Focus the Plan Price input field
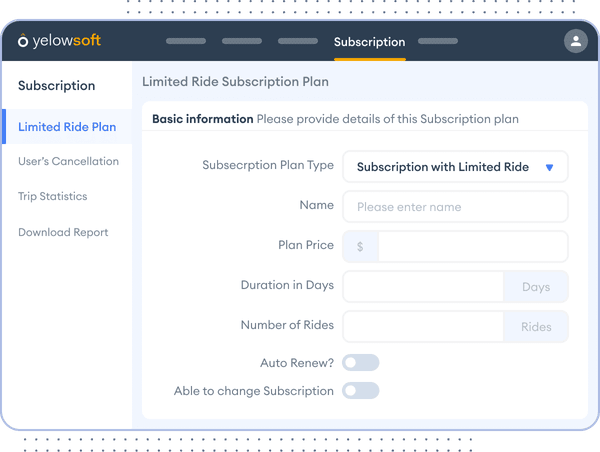The height and width of the screenshot is (452, 600). pos(471,247)
